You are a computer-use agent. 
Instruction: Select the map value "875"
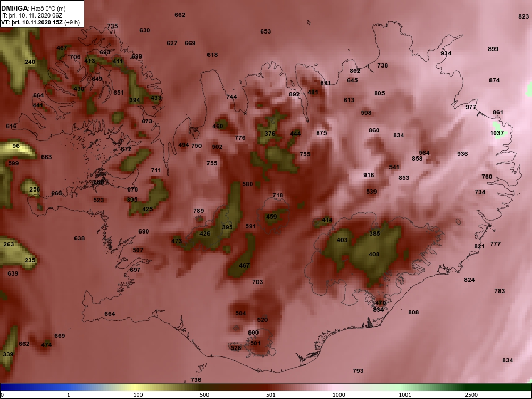(x=321, y=132)
